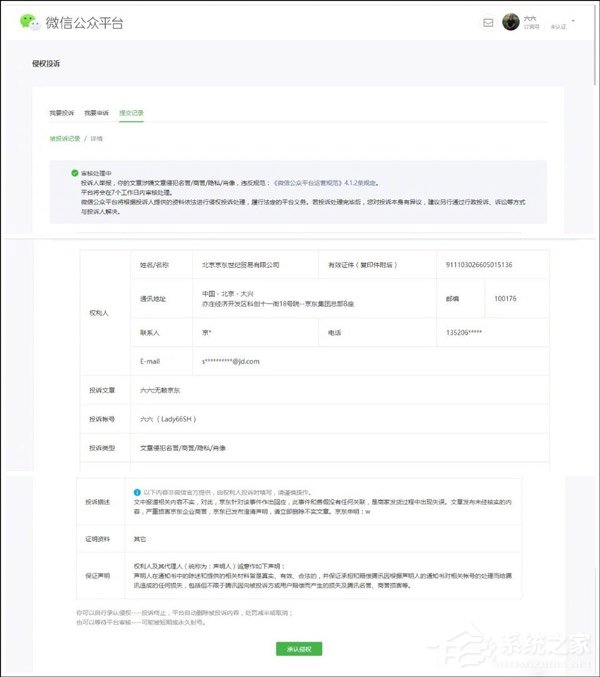Click the 邮编 field label
This screenshot has width=600, height=677.
click(x=452, y=298)
